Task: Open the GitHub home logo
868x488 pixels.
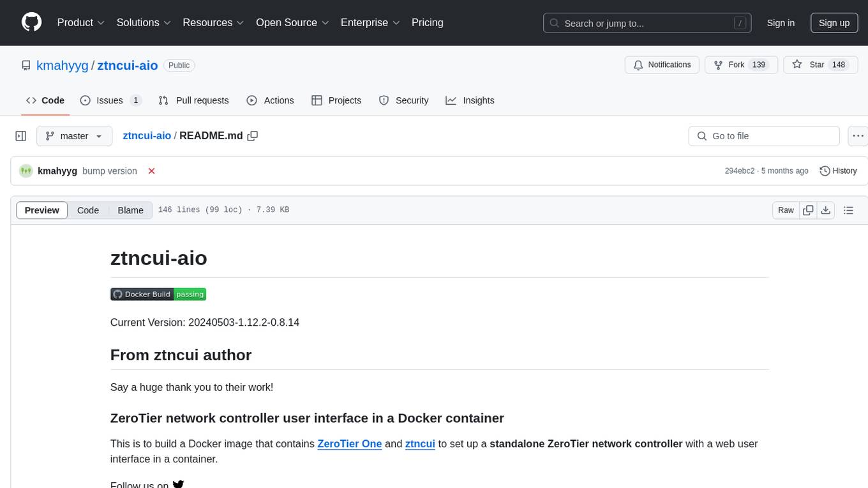Action: pyautogui.click(x=31, y=22)
